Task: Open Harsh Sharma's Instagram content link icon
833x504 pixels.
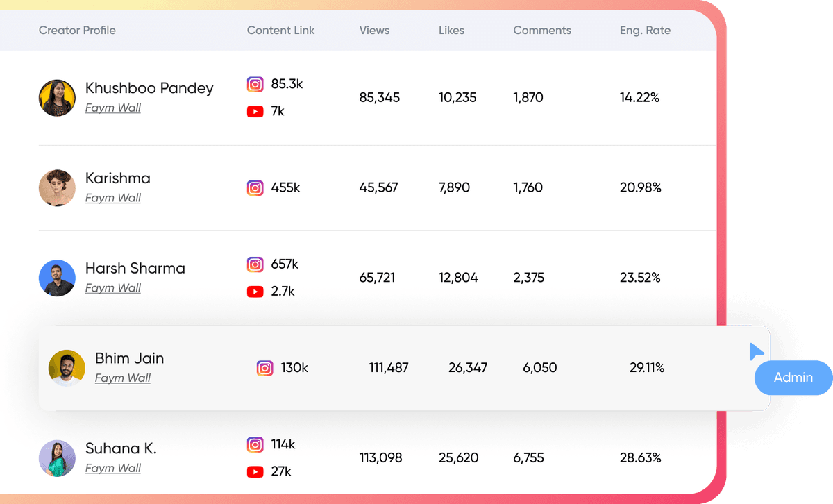Action: coord(255,264)
